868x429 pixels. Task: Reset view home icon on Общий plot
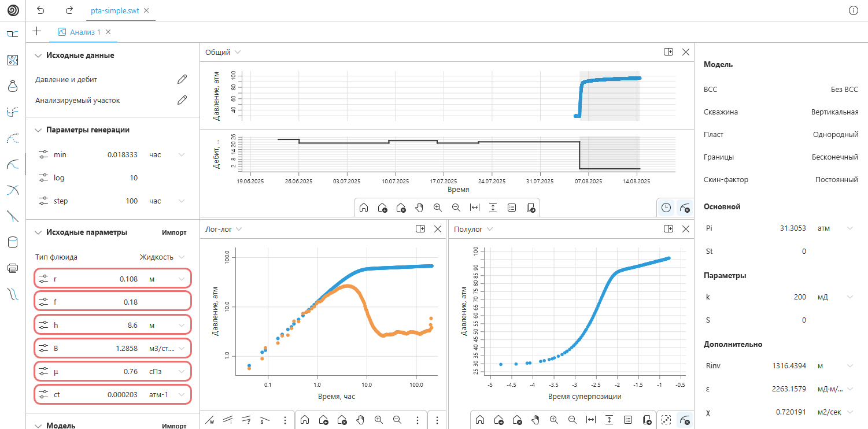click(x=364, y=208)
